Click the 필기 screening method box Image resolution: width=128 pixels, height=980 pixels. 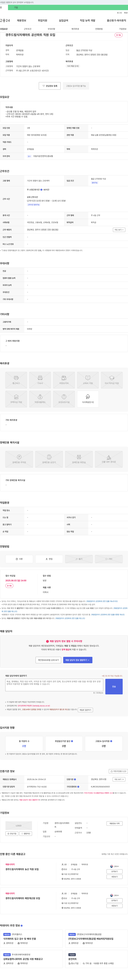[79, 559]
